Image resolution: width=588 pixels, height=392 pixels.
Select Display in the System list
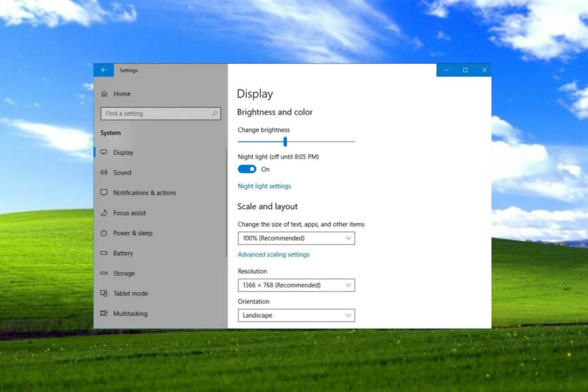(123, 152)
